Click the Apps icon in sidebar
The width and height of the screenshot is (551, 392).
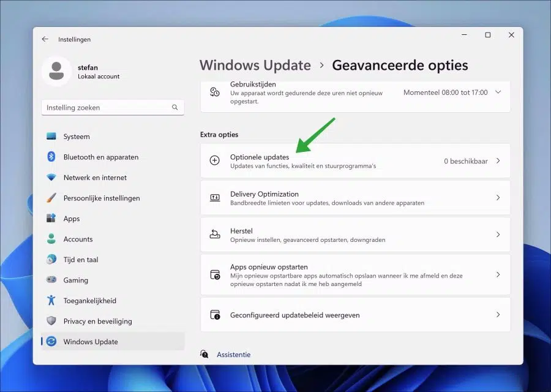coord(51,218)
